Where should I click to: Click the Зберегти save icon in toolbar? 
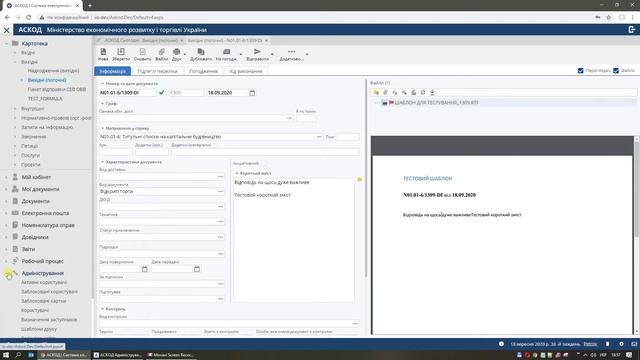(x=121, y=52)
